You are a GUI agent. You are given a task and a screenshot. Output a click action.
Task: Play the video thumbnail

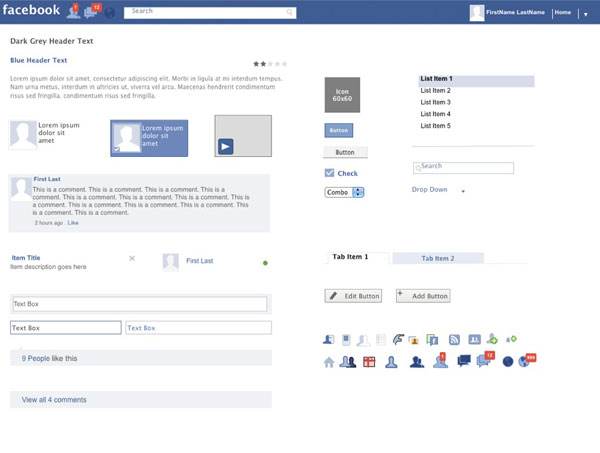(225, 147)
